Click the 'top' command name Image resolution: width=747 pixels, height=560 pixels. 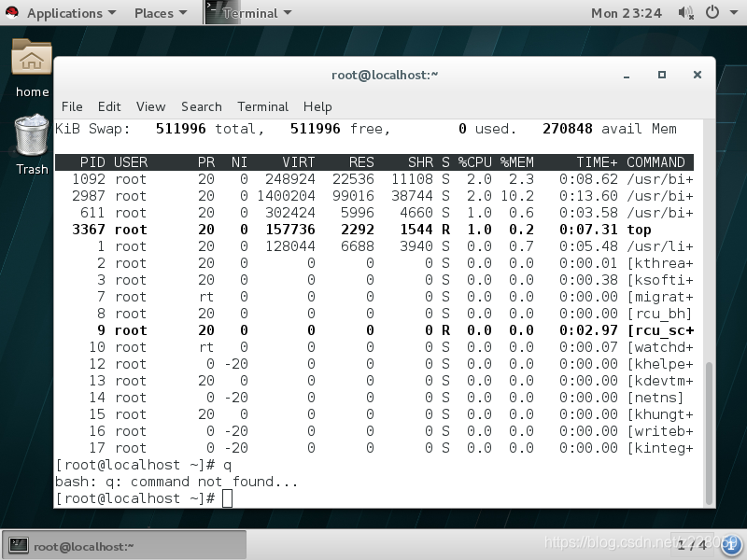point(639,230)
